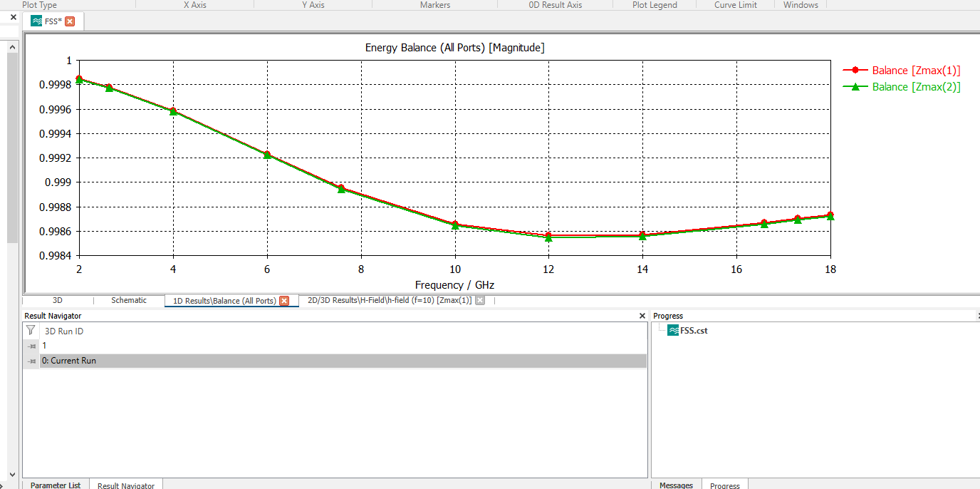Click the filter funnel icon in Result Navigator
This screenshot has height=489, width=980.
point(30,331)
